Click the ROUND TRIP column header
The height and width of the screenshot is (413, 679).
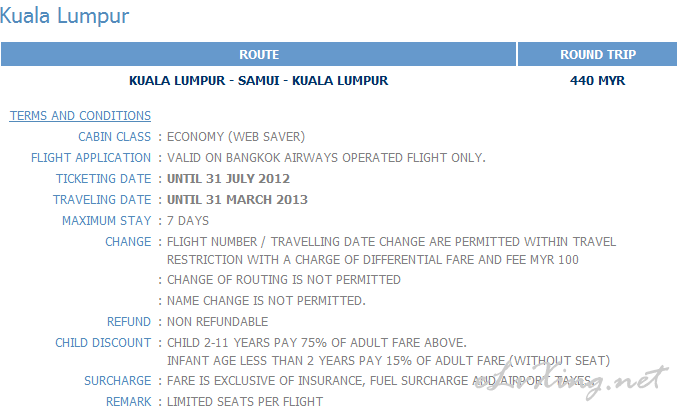(598, 55)
